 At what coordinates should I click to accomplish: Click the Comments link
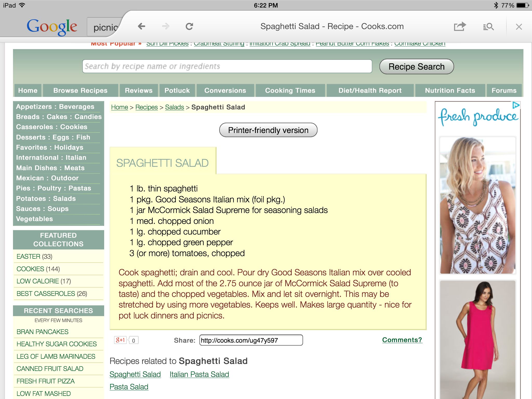[401, 340]
